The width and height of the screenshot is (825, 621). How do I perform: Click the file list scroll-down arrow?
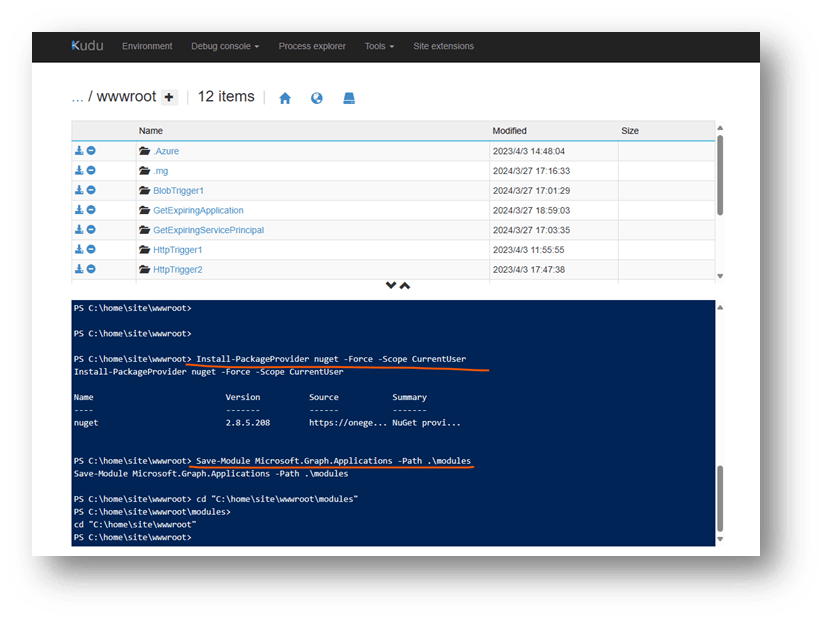click(x=720, y=276)
